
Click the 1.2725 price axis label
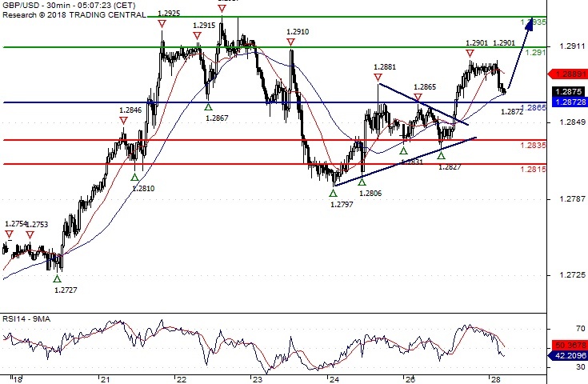(572, 275)
